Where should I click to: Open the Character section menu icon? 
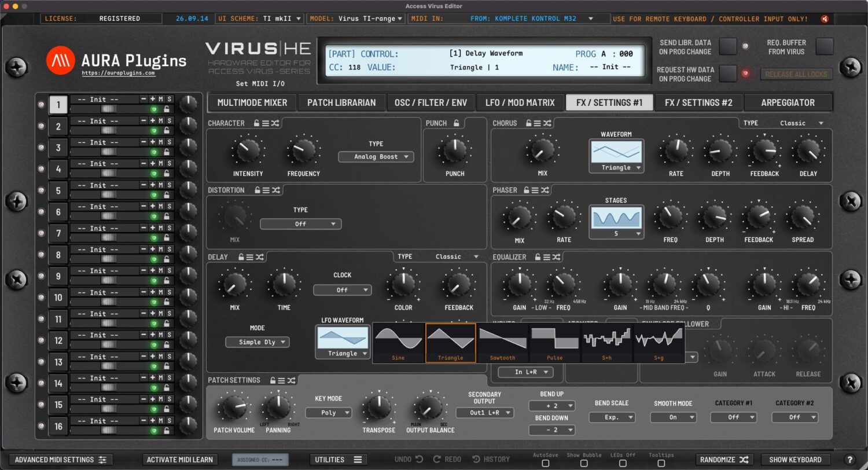[x=265, y=123]
